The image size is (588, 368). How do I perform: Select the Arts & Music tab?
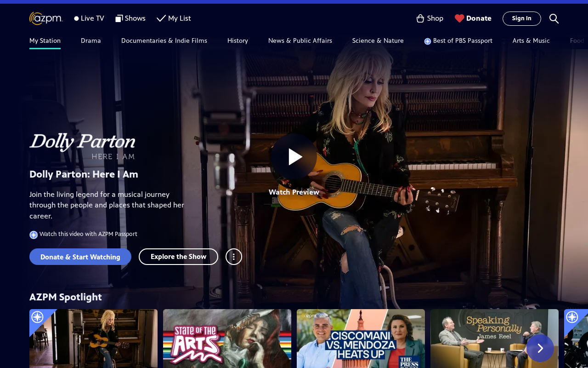point(531,40)
